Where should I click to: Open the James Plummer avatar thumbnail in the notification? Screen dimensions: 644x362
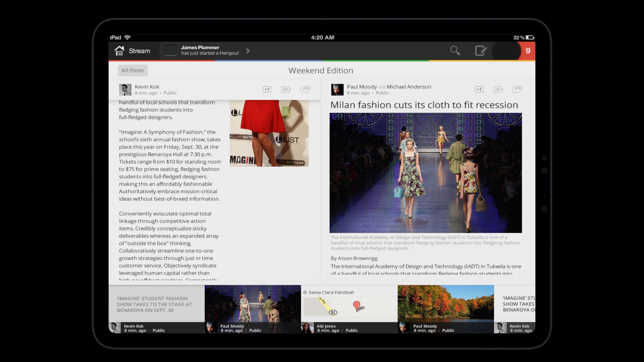pyautogui.click(x=171, y=50)
